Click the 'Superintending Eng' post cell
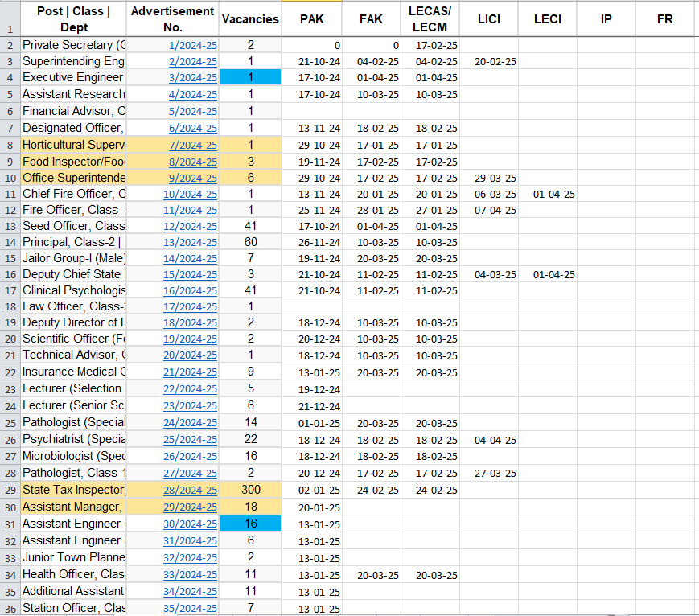This screenshot has width=699, height=616. (x=73, y=61)
